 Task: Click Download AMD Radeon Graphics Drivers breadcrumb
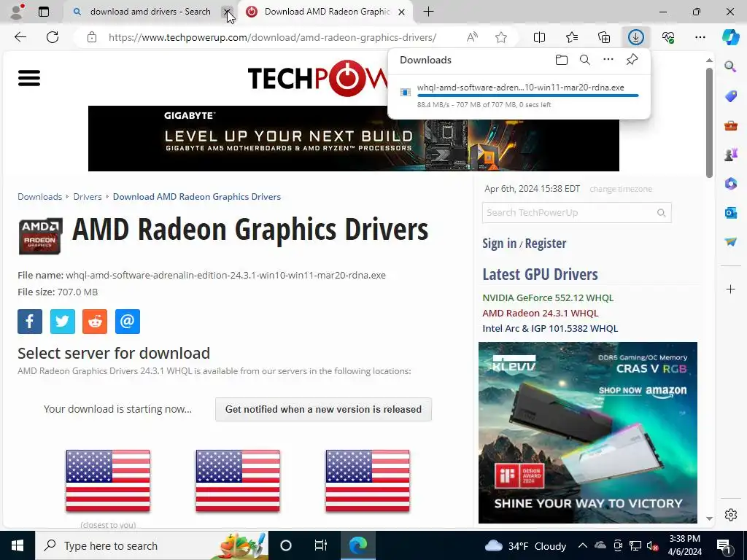pos(197,197)
